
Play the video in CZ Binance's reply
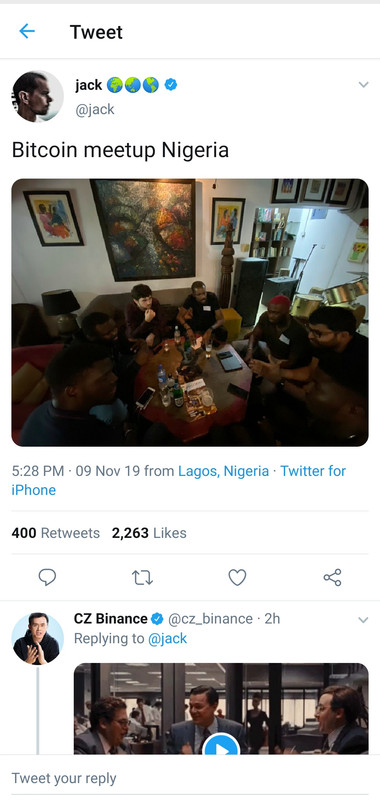coord(221,746)
